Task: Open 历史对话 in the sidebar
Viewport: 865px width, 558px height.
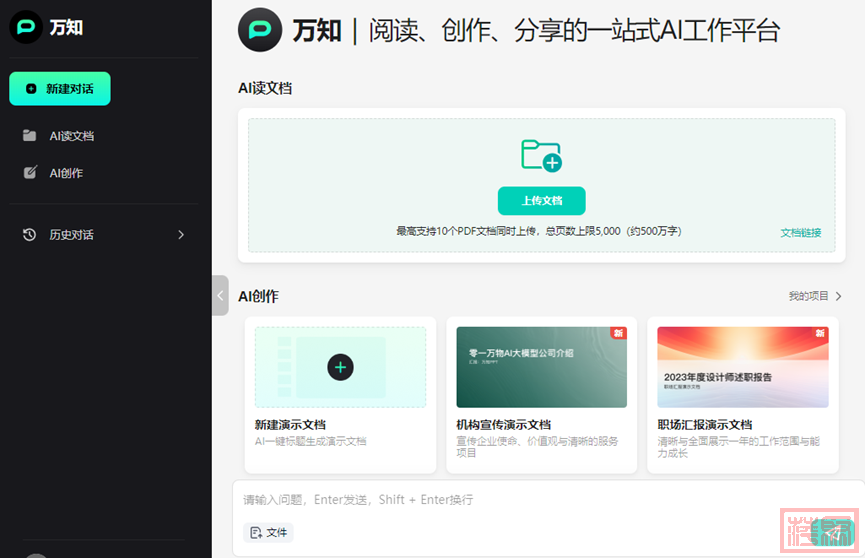Action: coord(72,235)
